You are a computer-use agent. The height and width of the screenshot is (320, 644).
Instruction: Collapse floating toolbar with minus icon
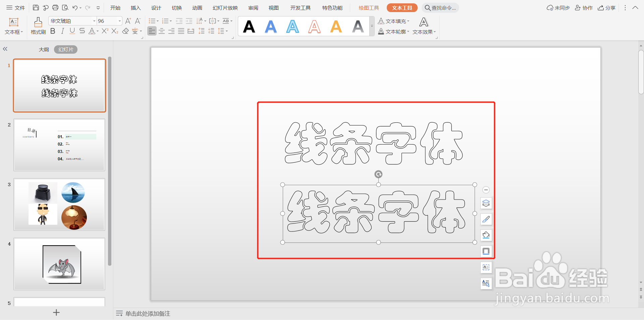(486, 190)
